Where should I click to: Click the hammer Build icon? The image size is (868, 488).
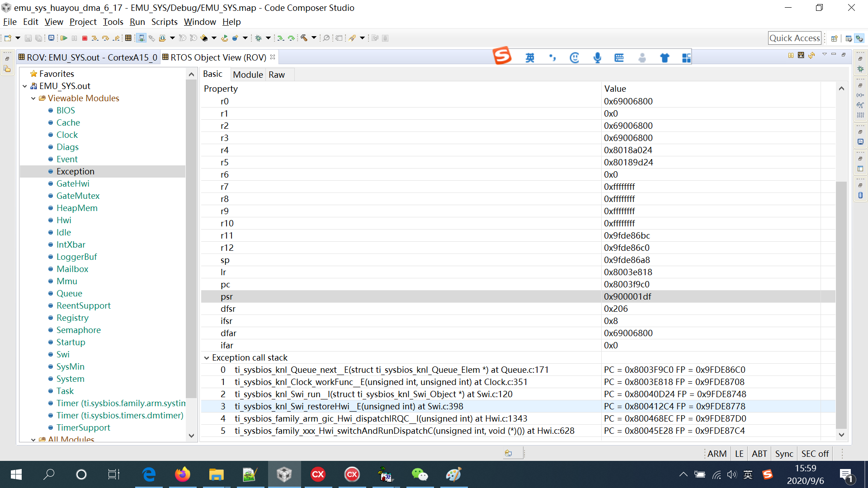[x=304, y=38]
